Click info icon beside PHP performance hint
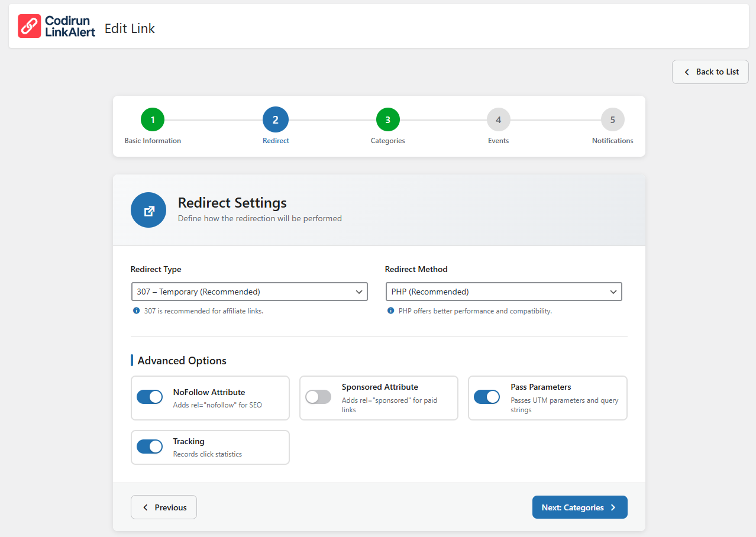 391,310
